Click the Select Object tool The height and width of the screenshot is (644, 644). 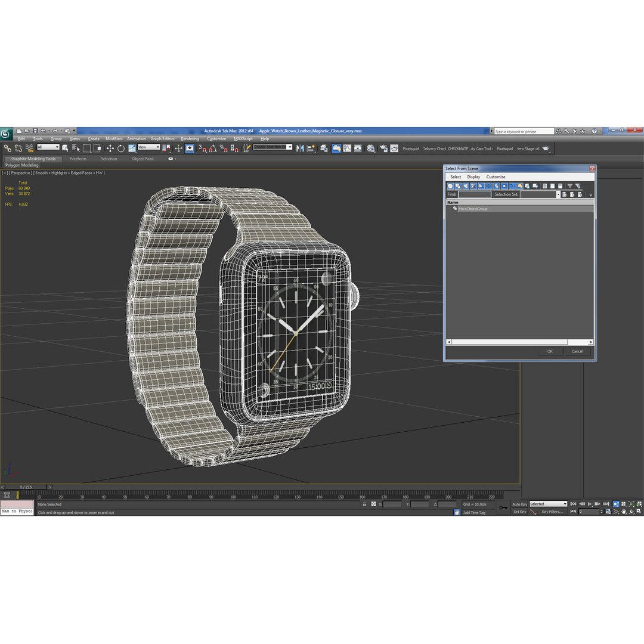[x=65, y=148]
